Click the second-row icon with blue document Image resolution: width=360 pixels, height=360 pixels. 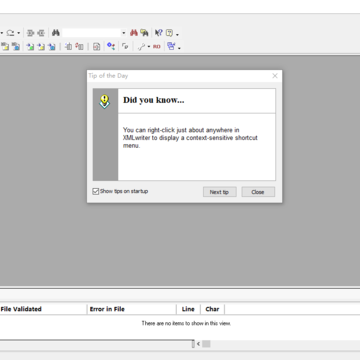16,46
